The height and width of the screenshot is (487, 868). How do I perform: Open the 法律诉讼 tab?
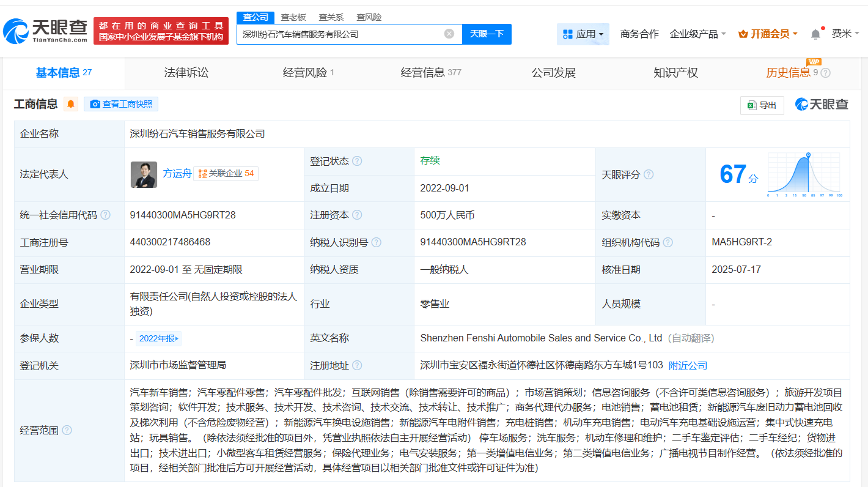[186, 73]
